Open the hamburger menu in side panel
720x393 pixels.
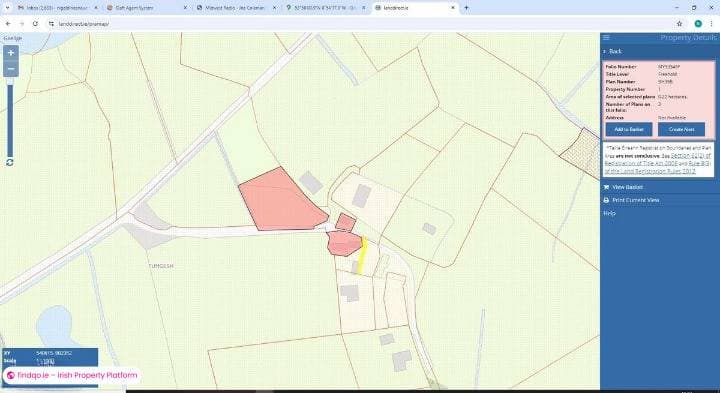pyautogui.click(x=607, y=38)
